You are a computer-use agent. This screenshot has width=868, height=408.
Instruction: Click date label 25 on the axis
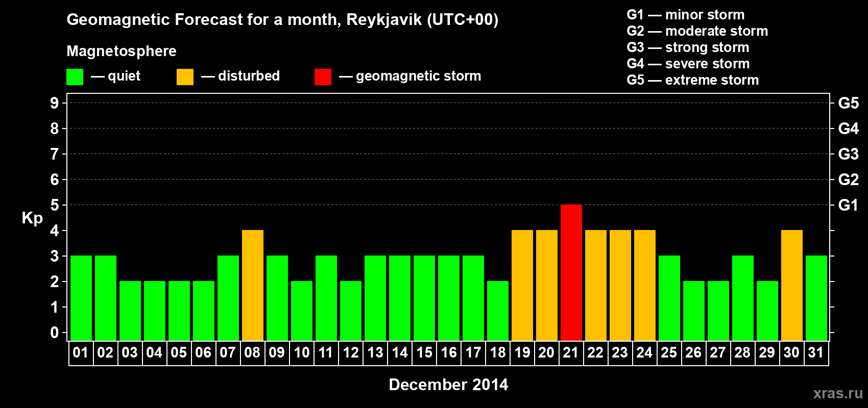pyautogui.click(x=669, y=352)
